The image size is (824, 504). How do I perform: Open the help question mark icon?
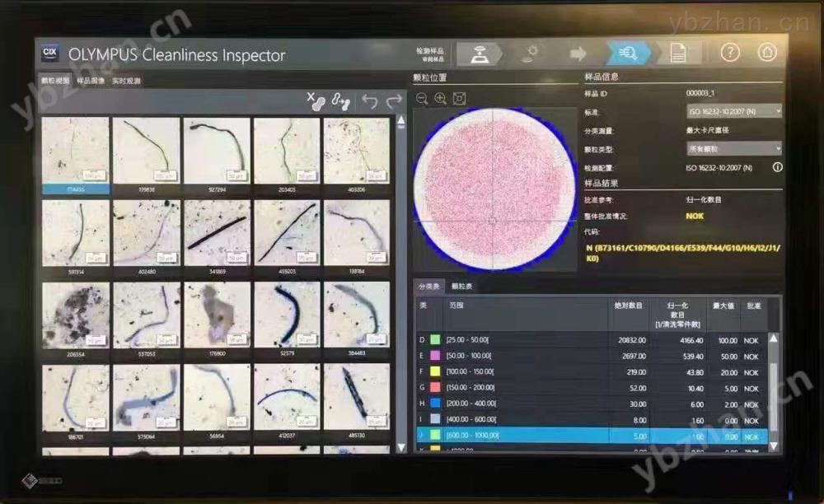point(730,53)
